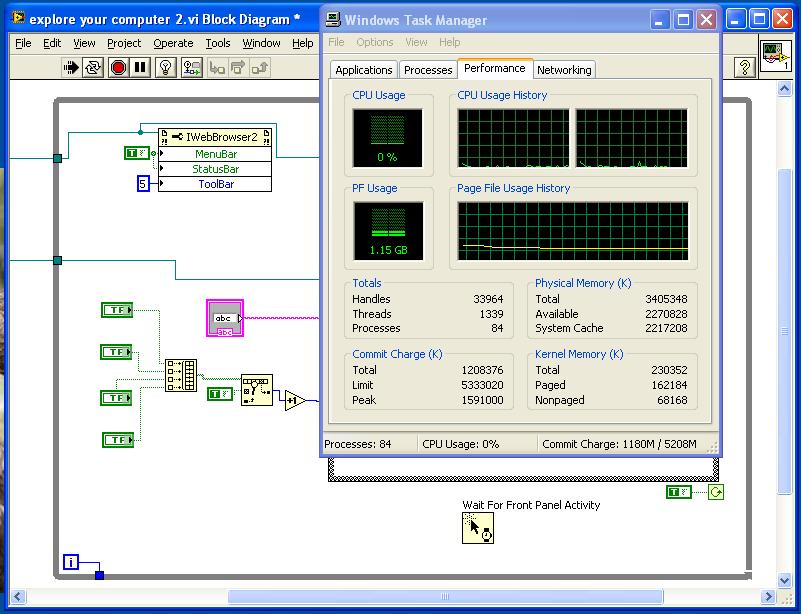Image resolution: width=801 pixels, height=614 pixels.
Task: Toggle Highlight Execution light bulb
Action: 166,67
